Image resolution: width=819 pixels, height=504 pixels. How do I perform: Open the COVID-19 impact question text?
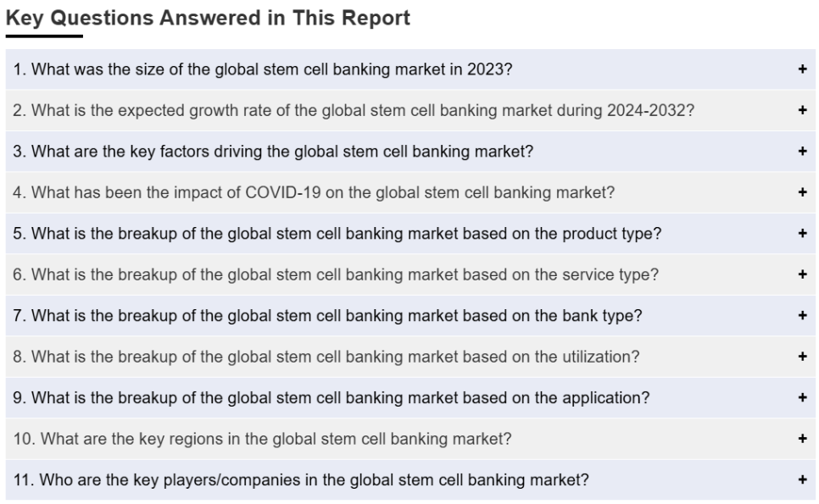coord(314,192)
